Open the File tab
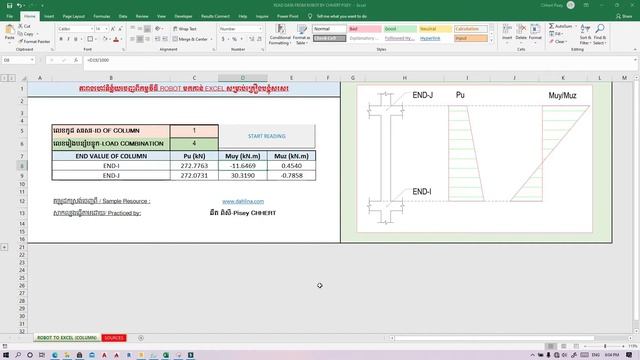The image size is (640, 360). pyautogui.click(x=10, y=16)
